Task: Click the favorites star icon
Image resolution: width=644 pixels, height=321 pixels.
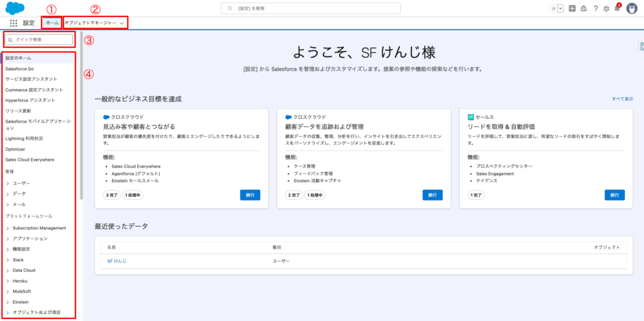Action: 553,9
